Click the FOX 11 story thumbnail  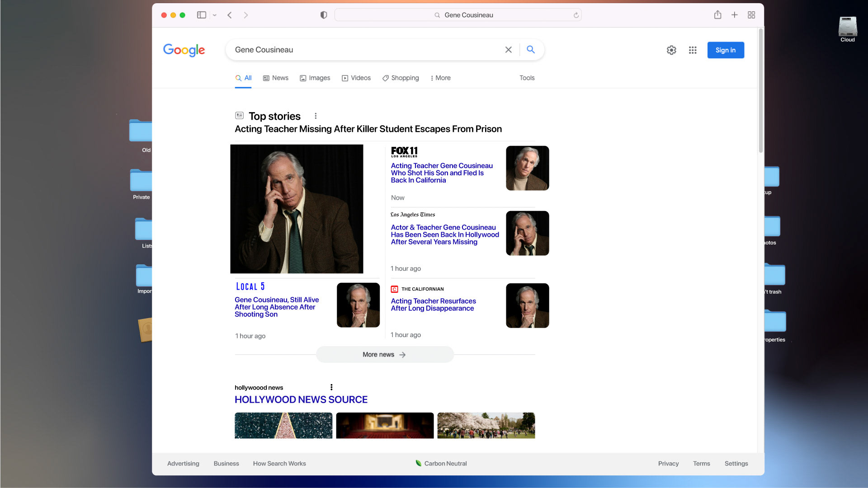pos(527,168)
